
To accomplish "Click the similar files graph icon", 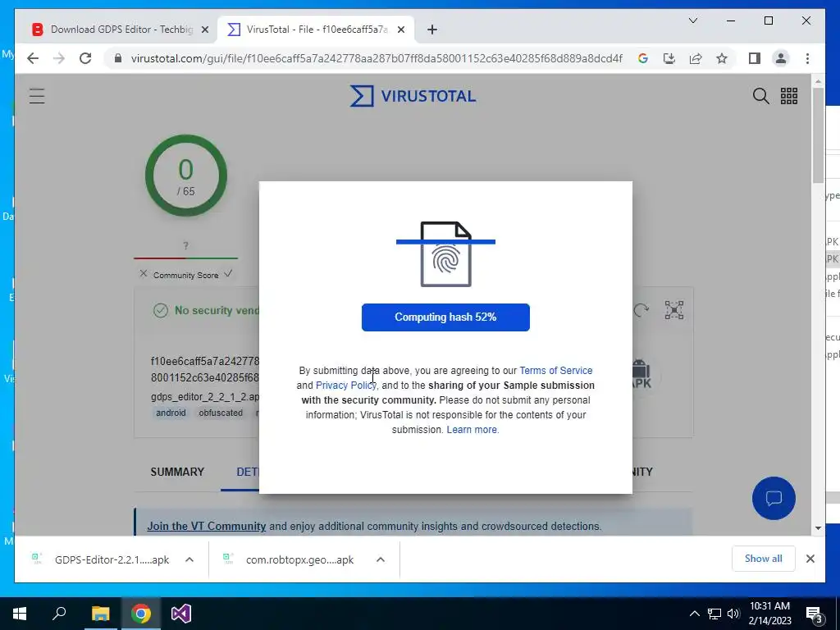I will pyautogui.click(x=674, y=309).
